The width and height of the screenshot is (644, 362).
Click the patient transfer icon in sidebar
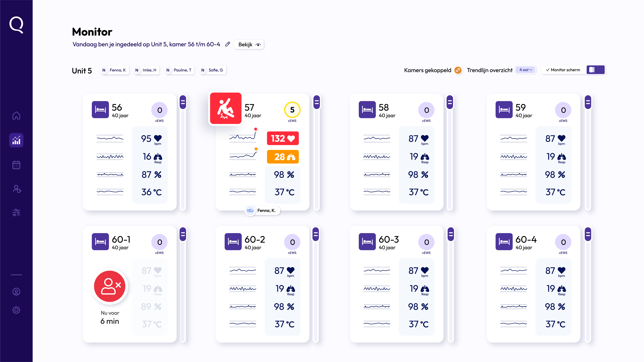[x=17, y=189]
